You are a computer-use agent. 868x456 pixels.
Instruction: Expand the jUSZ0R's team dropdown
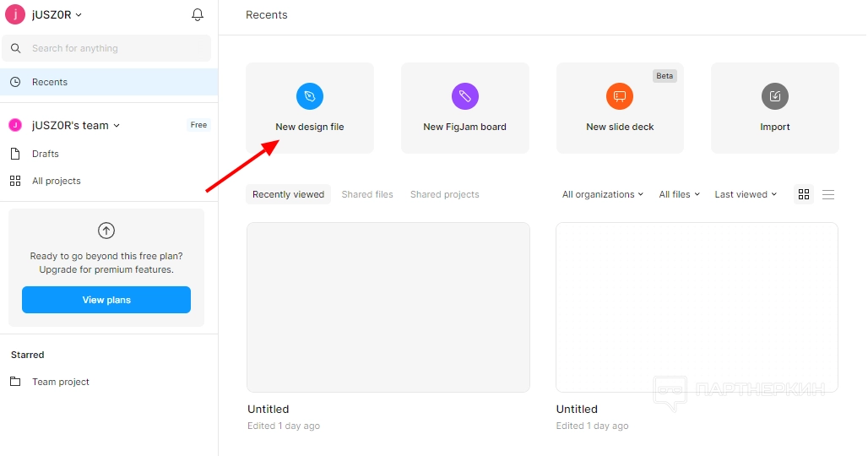pyautogui.click(x=76, y=126)
